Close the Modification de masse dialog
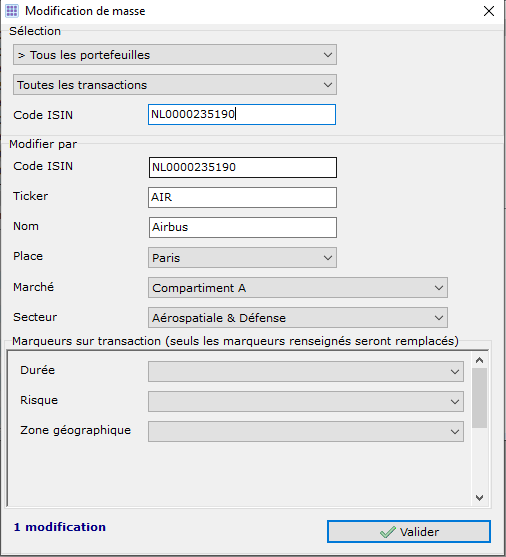The image size is (506, 557). (x=489, y=11)
